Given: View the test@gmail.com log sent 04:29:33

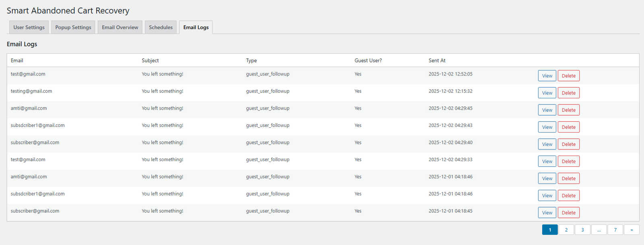Looking at the screenshot, I should 547,162.
